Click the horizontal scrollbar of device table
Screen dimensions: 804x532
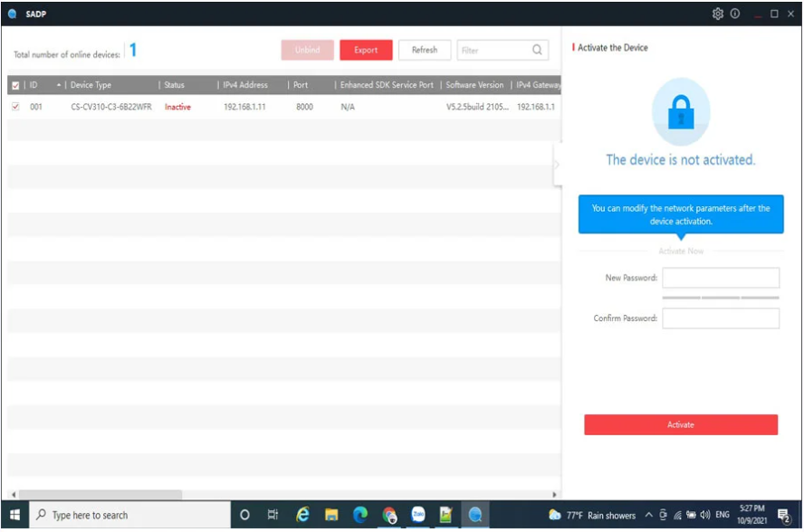[100, 495]
